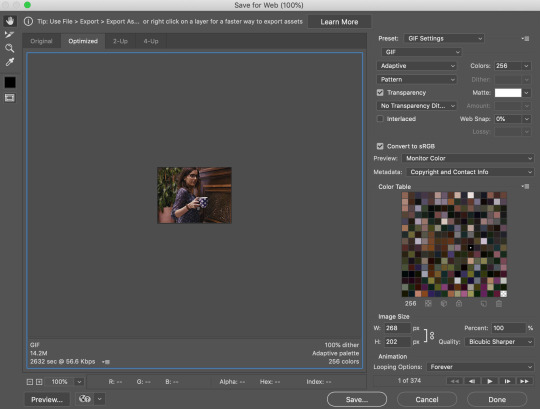540x409 pixels.
Task: Toggle slices visibility icon
Action: (10, 98)
